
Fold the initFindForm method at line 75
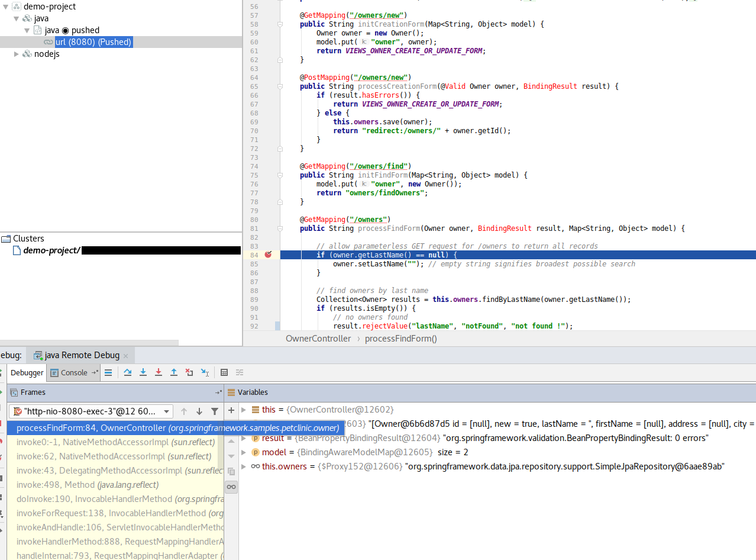point(280,175)
